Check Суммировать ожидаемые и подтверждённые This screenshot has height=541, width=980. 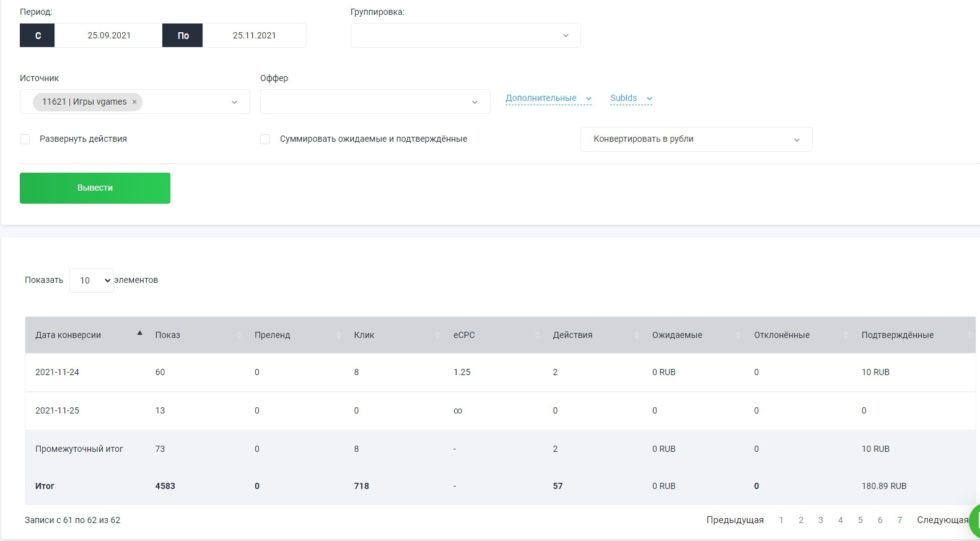(265, 139)
